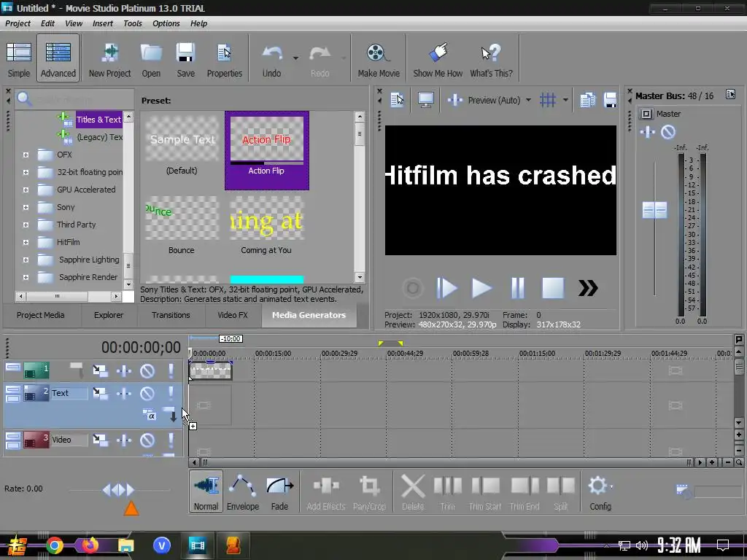Open the Movie Studio taskbar icon
Screen dimensions: 747x560
(x=197, y=544)
